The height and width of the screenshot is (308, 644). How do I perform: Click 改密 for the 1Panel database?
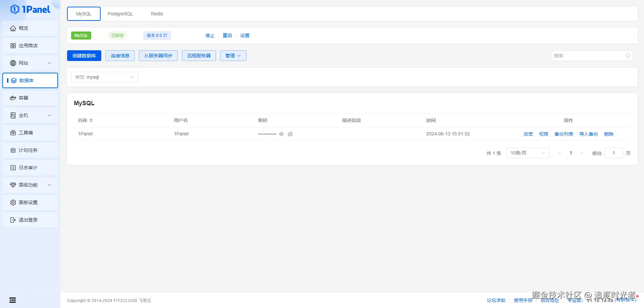[x=528, y=134]
